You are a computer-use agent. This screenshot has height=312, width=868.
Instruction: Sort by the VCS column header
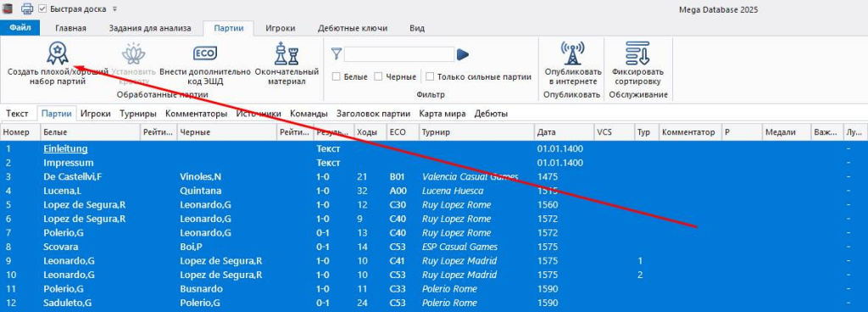tap(614, 133)
